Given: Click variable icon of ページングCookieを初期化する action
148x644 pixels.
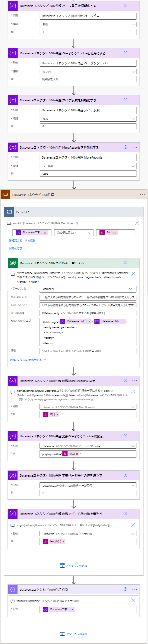Looking at the screenshot, I should pos(13,53).
